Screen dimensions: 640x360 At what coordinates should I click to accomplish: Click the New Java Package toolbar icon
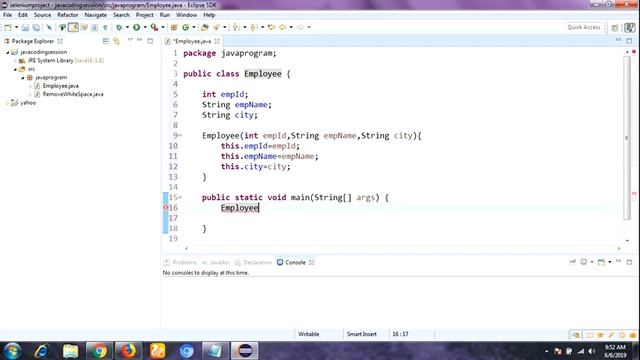(x=174, y=27)
